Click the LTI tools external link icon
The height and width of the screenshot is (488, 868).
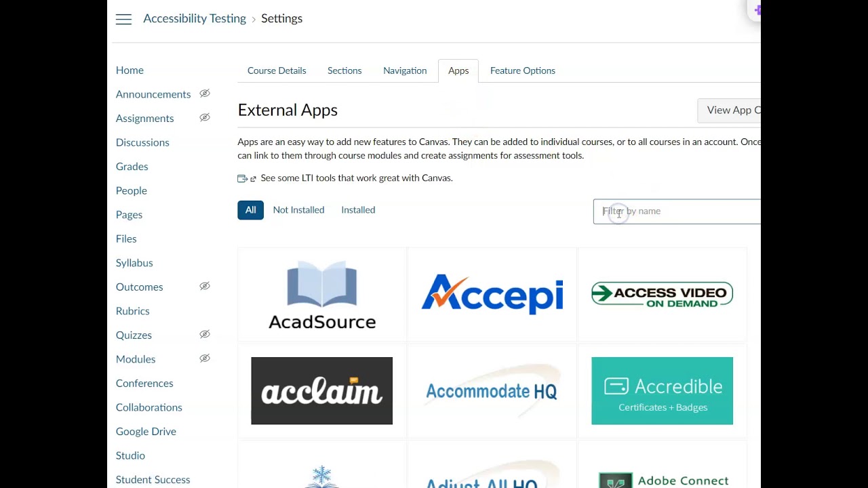(247, 178)
